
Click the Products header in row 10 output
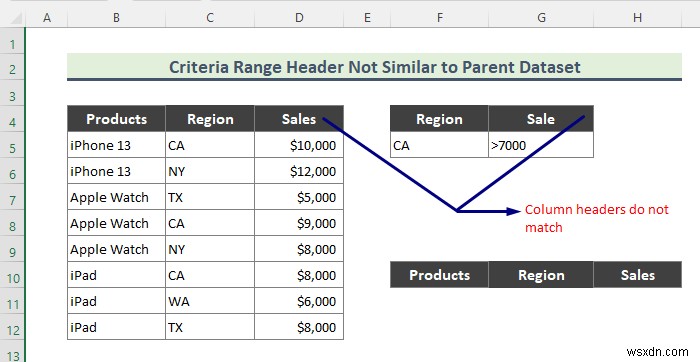pyautogui.click(x=440, y=275)
